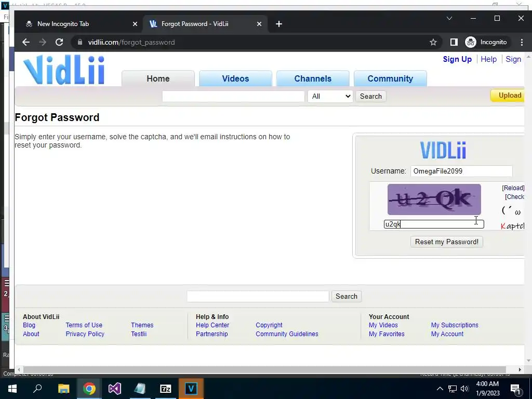
Task: Focus the captcha answer input field
Action: pos(434,224)
